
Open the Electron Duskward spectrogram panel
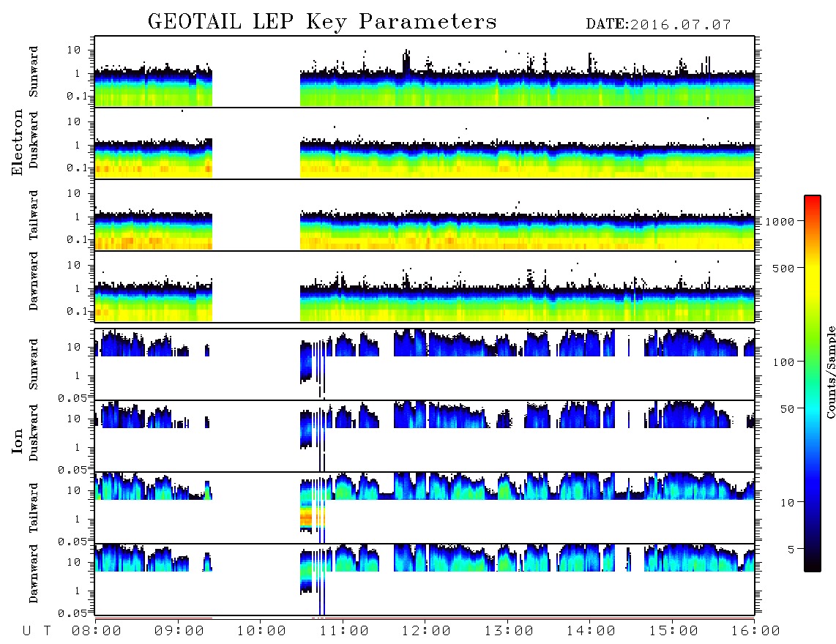click(x=425, y=143)
